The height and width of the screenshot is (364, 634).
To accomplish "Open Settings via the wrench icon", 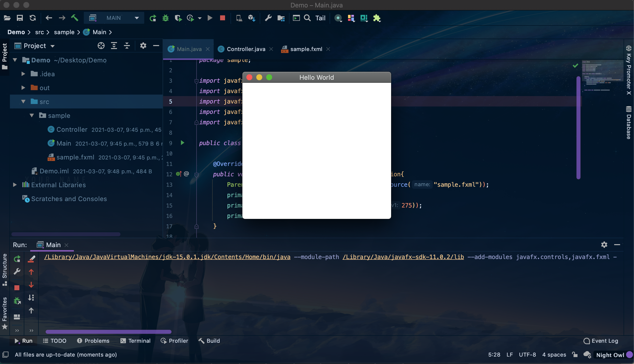I will coord(268,18).
